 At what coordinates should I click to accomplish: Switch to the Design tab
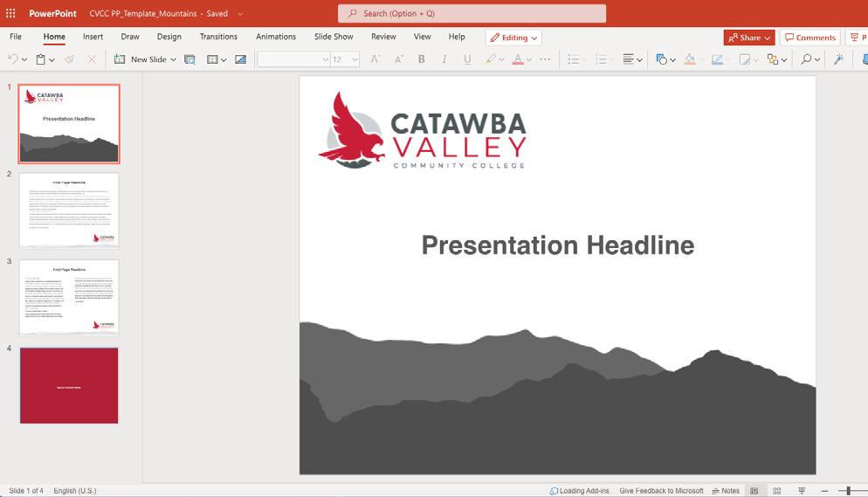pyautogui.click(x=169, y=37)
